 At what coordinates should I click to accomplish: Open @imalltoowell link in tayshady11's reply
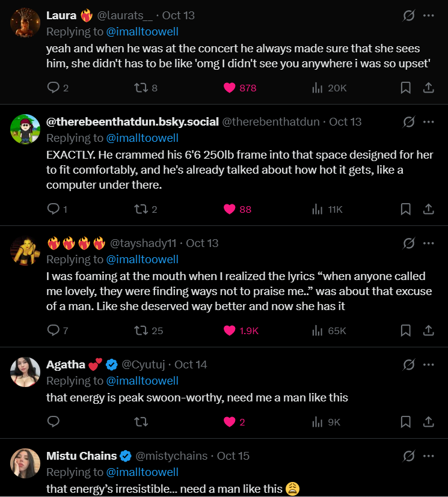pos(142,260)
